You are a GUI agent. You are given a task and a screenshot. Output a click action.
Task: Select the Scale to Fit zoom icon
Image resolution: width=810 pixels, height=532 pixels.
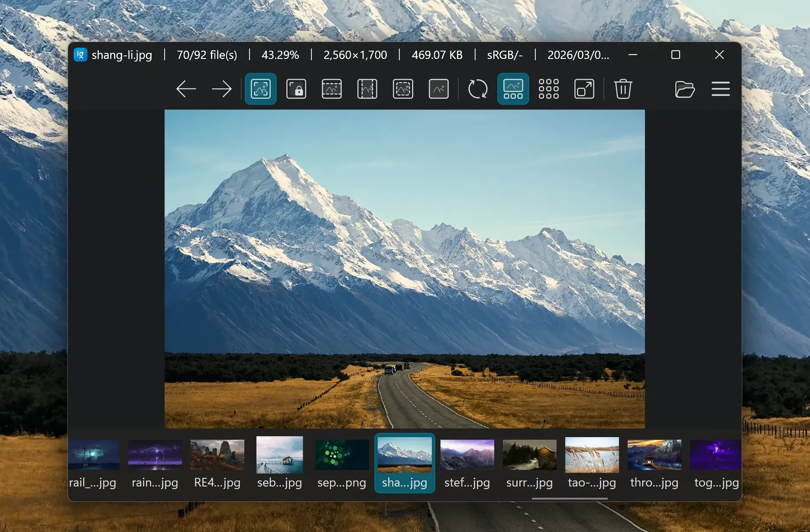tap(403, 89)
